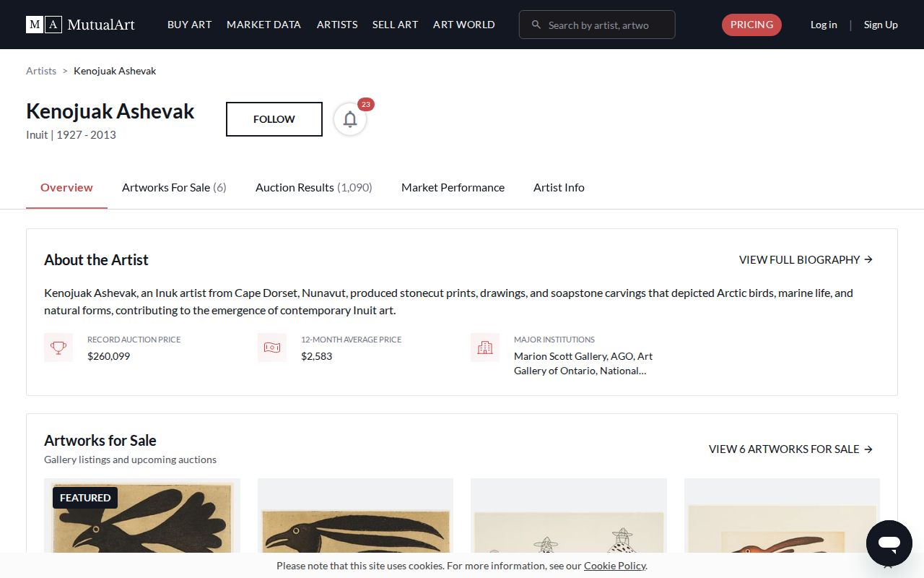This screenshot has height=578, width=924.
Task: Follow Kenojuak Ashevak
Action: (274, 119)
